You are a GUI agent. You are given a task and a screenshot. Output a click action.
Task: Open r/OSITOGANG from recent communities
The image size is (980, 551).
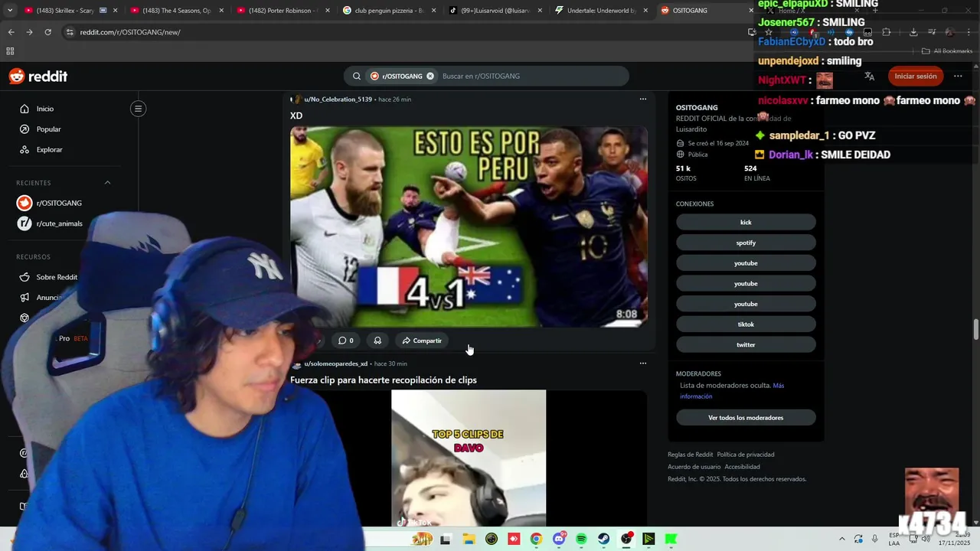[x=59, y=203]
